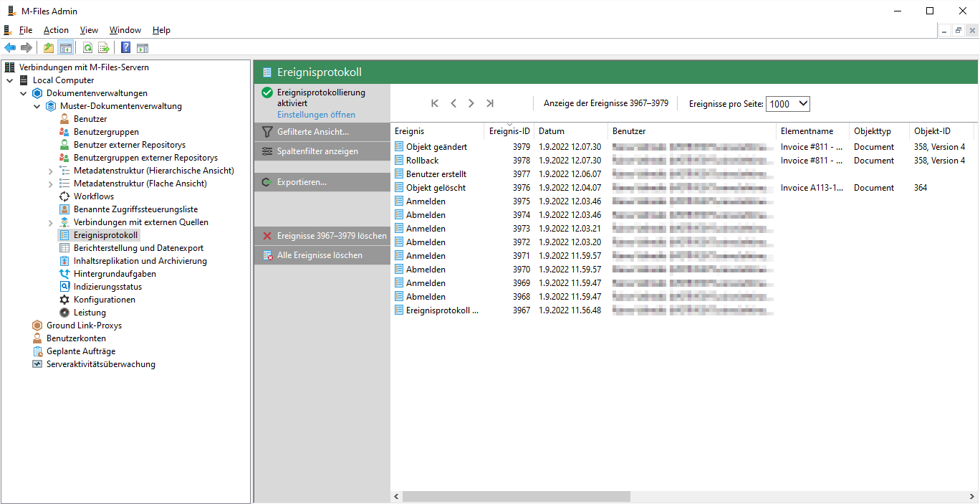Screen dimensions: 980x504
Task: Click the Export List toolbar icon
Action: click(x=104, y=48)
